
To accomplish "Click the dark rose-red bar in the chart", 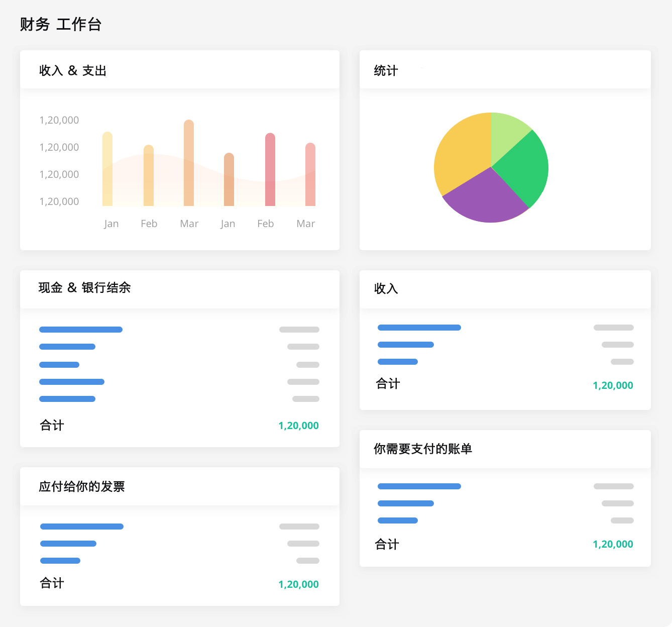I will (x=270, y=169).
